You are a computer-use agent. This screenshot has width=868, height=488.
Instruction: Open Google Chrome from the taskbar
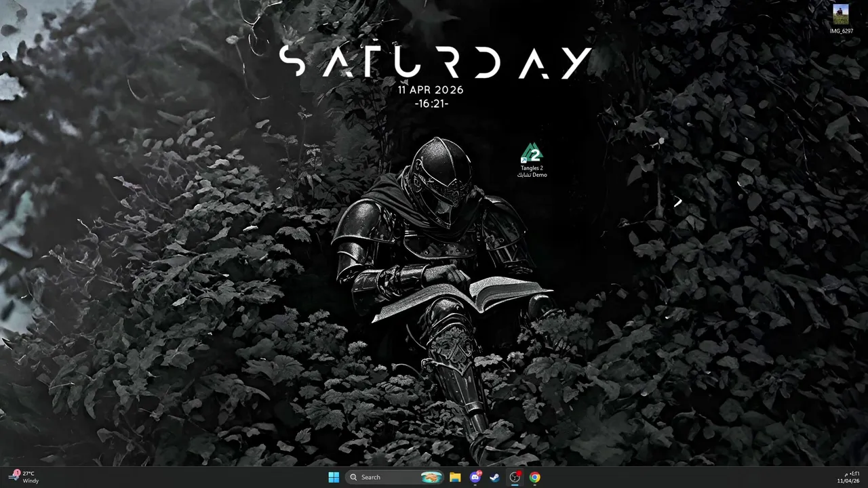tap(535, 477)
